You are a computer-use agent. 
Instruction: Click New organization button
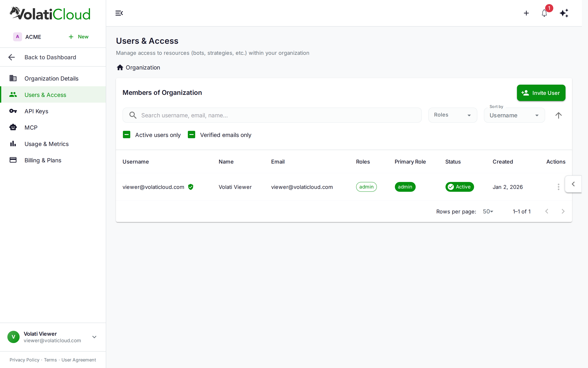[78, 37]
